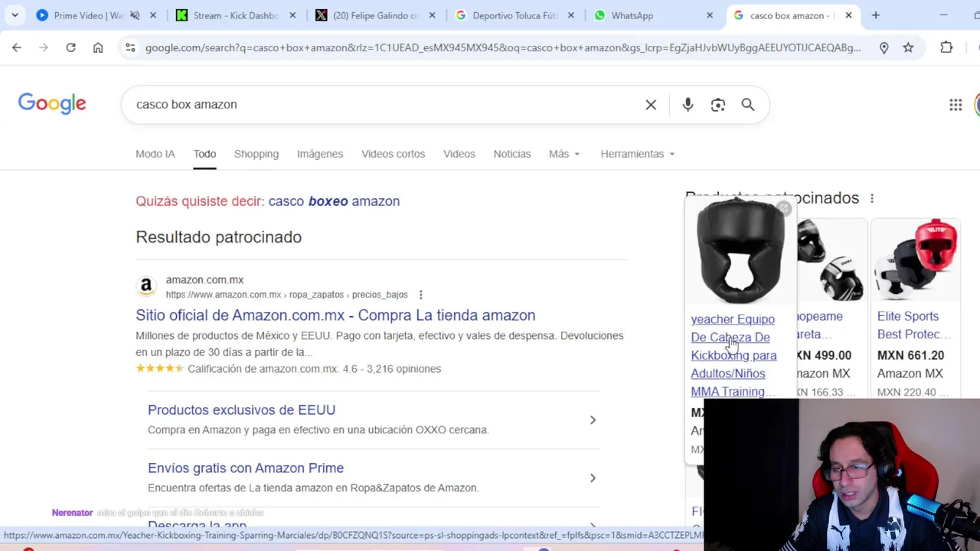Image resolution: width=980 pixels, height=551 pixels.
Task: Open the tab search dropdown arrow
Action: click(x=15, y=15)
